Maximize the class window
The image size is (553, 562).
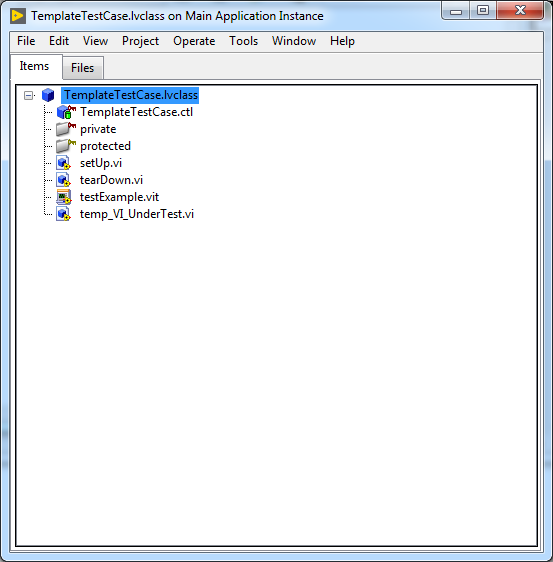[x=483, y=10]
